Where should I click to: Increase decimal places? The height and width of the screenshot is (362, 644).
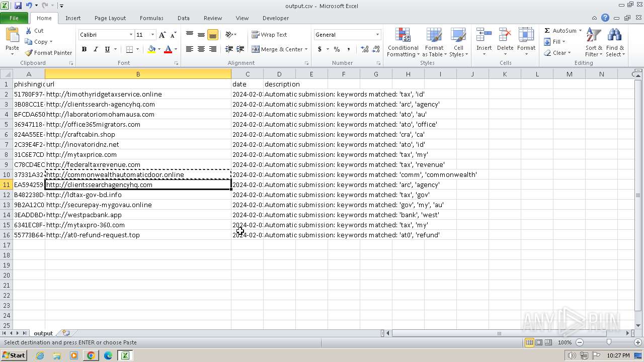point(365,49)
